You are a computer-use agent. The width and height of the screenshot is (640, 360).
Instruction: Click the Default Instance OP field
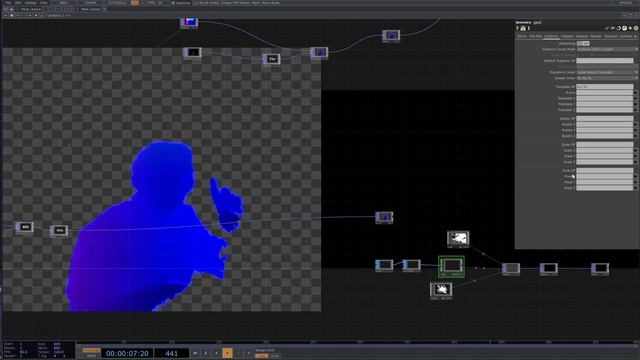point(604,61)
